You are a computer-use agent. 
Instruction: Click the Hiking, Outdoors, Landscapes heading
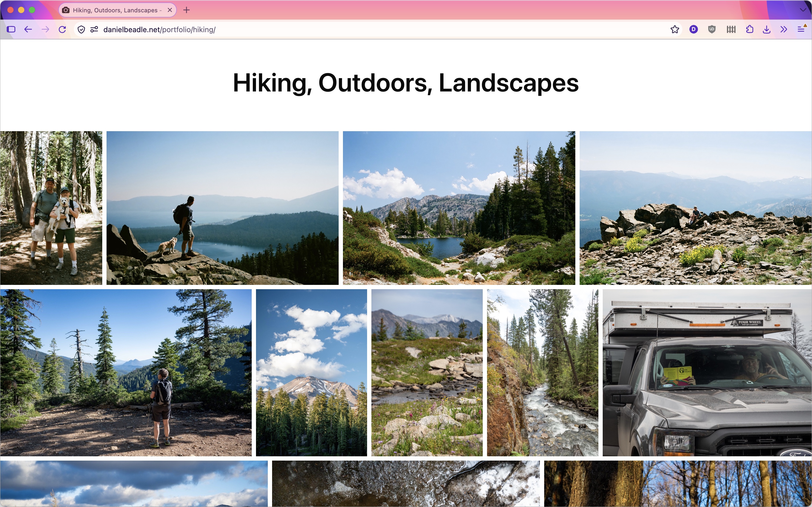(406, 83)
